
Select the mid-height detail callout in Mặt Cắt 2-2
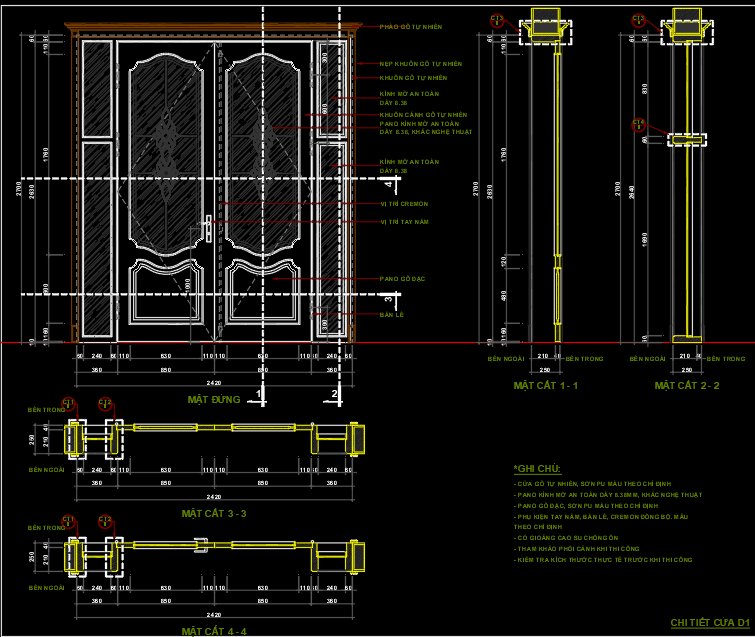coord(639,125)
